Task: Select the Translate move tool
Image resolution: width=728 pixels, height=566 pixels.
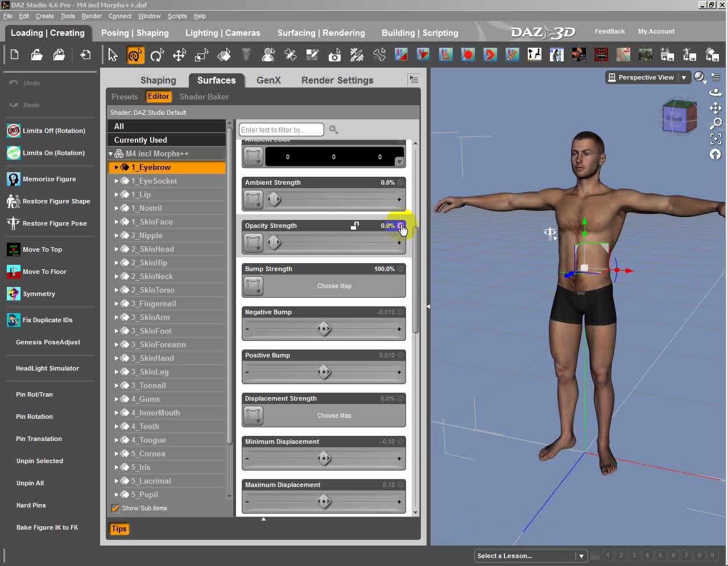Action: [x=179, y=55]
